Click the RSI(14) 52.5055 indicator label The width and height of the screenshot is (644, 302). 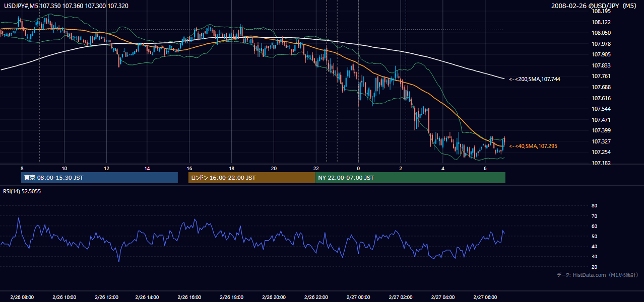(x=22, y=191)
